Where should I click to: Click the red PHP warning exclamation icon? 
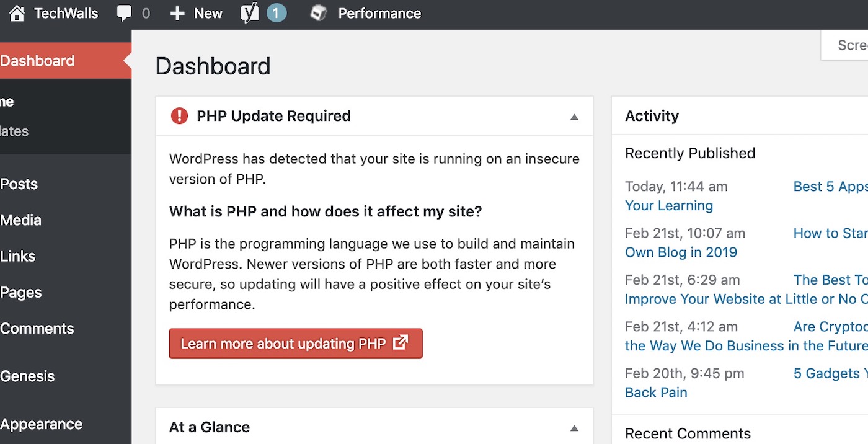pyautogui.click(x=179, y=116)
